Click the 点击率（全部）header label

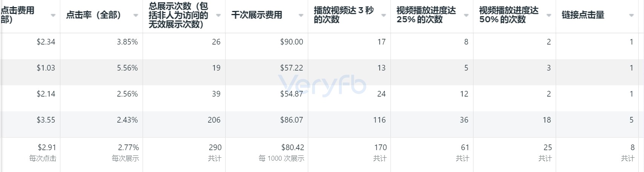click(93, 15)
